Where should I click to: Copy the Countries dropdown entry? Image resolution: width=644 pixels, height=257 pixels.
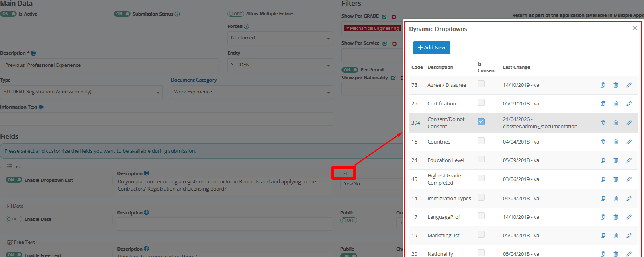click(603, 142)
